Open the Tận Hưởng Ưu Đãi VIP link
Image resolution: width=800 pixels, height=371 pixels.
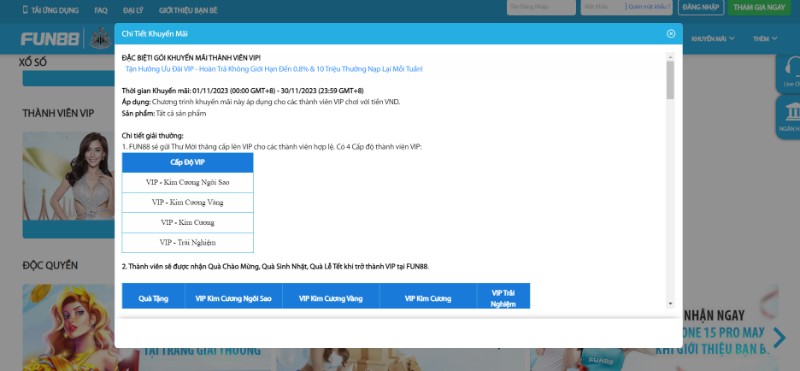[273, 69]
